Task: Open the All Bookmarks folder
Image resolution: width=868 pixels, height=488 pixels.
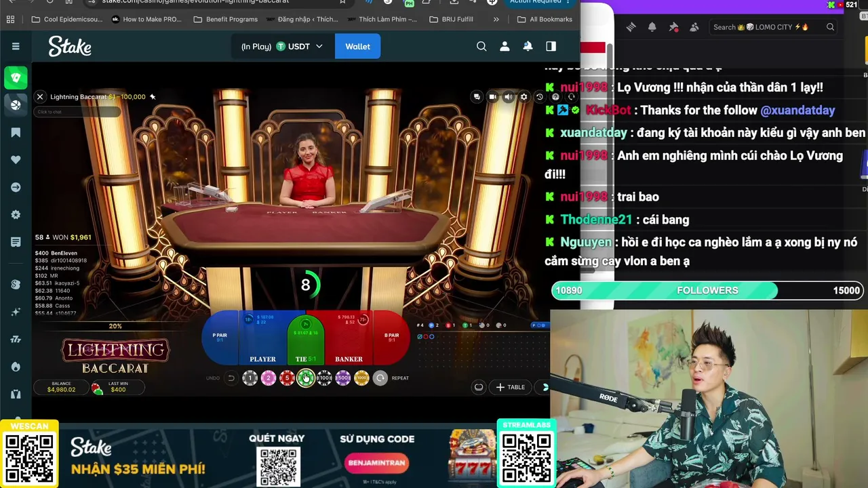Action: point(545,19)
